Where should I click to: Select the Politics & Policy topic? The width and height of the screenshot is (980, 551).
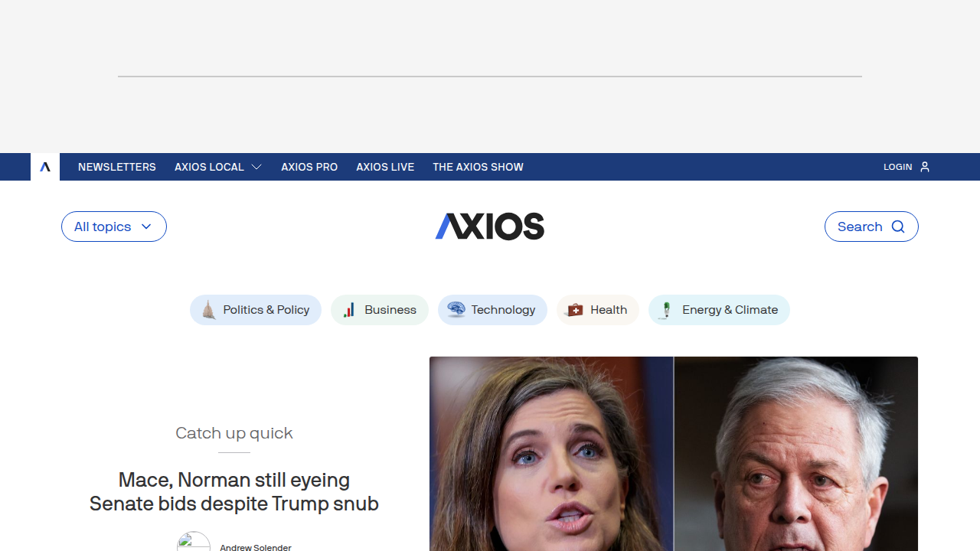point(256,310)
